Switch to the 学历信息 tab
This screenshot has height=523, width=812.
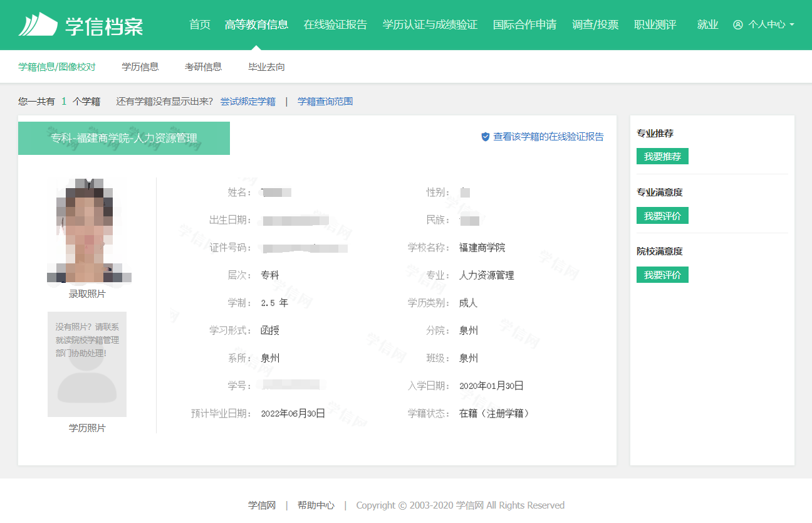[x=140, y=66]
